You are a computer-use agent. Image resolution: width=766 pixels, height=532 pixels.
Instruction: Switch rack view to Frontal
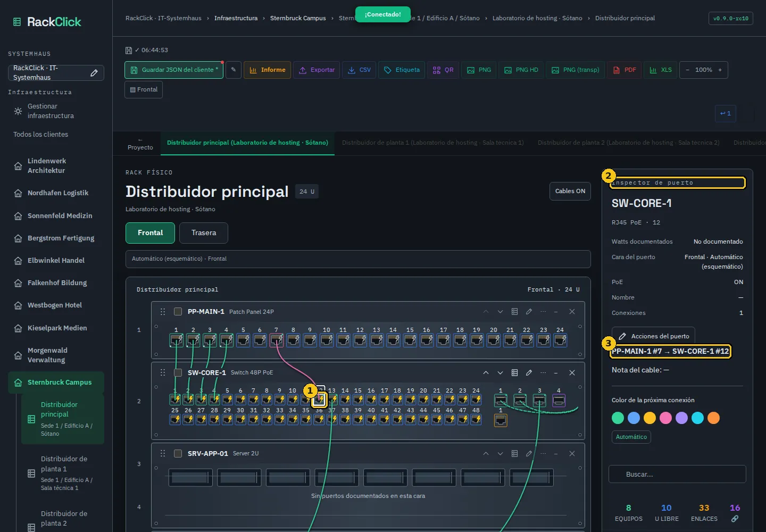pos(150,233)
